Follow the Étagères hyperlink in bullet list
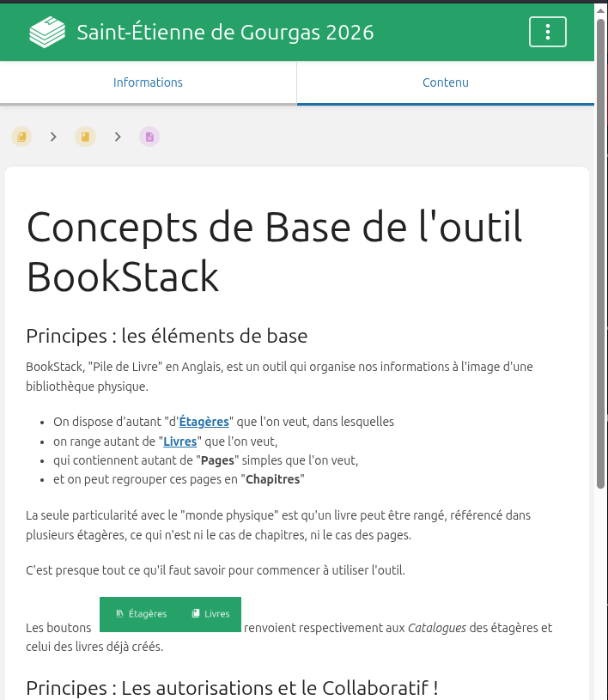 point(204,422)
